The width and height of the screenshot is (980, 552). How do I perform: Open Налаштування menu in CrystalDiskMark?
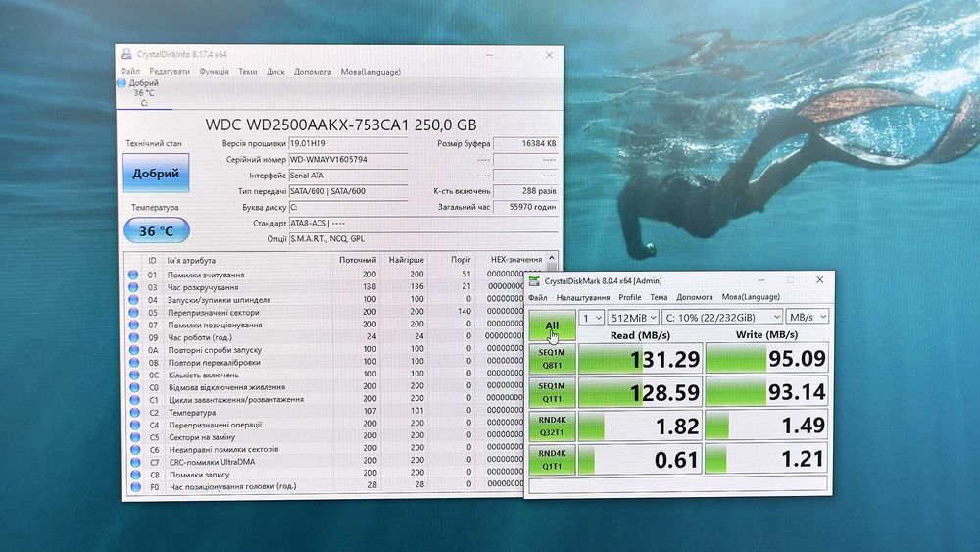[583, 297]
